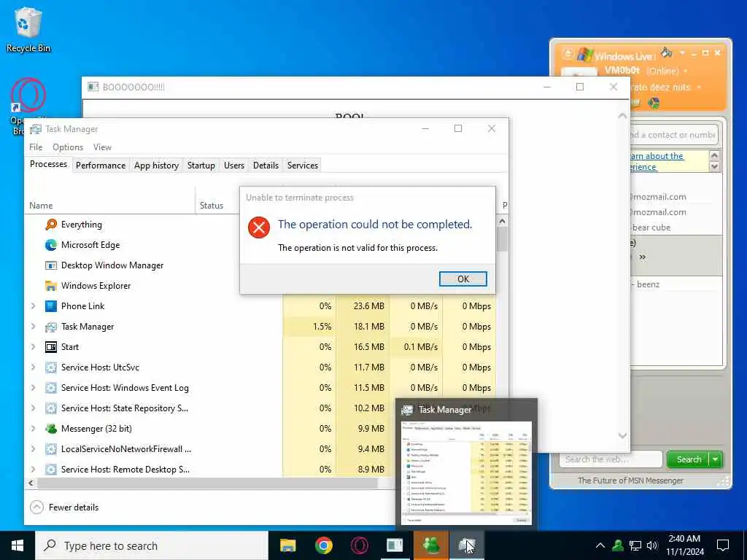Open the Windows Start menu
Screen dimensions: 747x560
pos(18,545)
